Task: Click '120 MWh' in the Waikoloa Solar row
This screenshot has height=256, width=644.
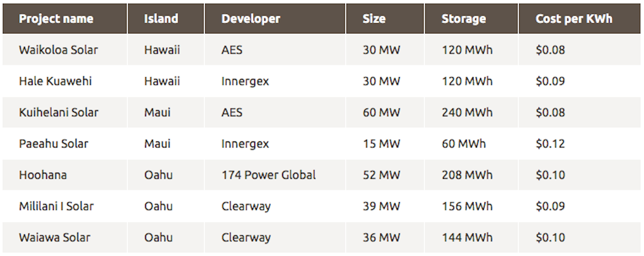Action: (x=467, y=50)
